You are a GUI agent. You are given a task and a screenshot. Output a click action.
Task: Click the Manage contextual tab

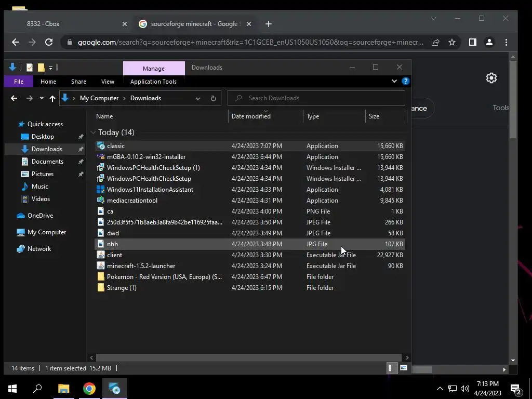[x=154, y=68]
